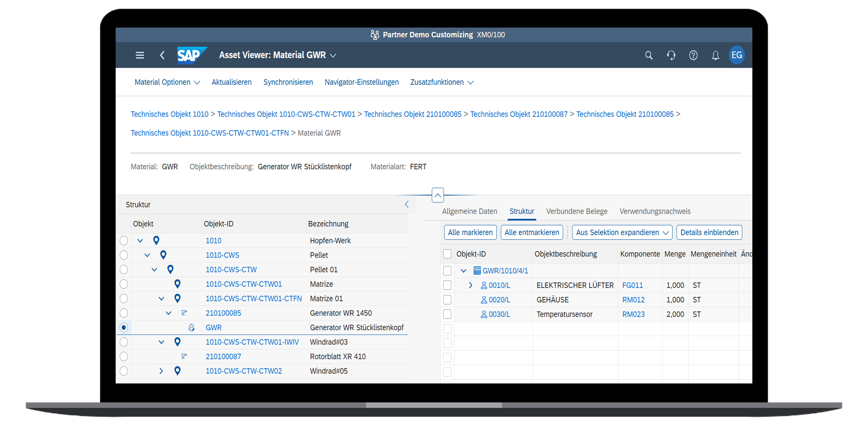Open the headset support icon
Image resolution: width=868 pixels, height=427 pixels.
[x=671, y=55]
